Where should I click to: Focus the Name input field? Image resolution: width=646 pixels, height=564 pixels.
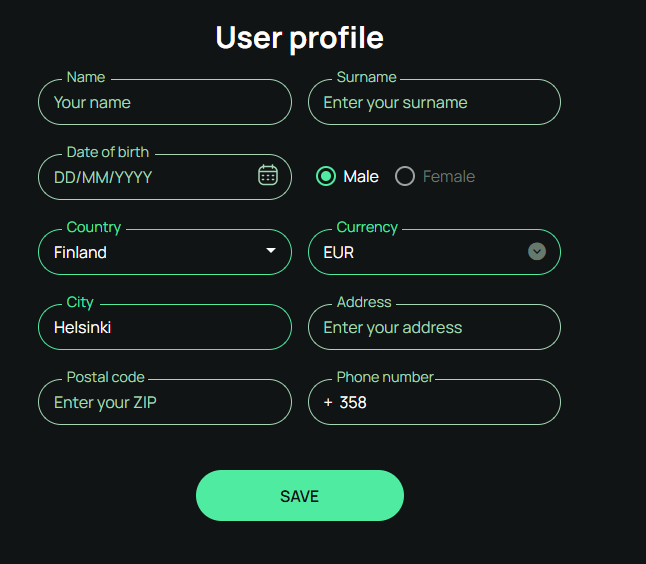tap(165, 102)
